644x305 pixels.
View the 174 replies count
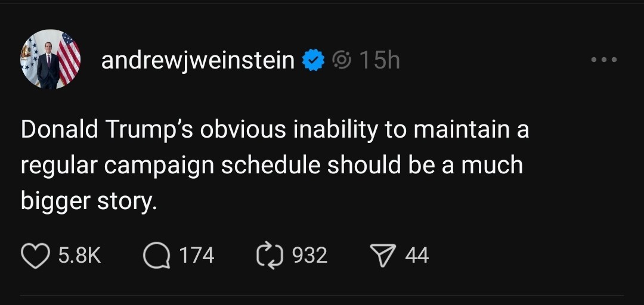(196, 256)
